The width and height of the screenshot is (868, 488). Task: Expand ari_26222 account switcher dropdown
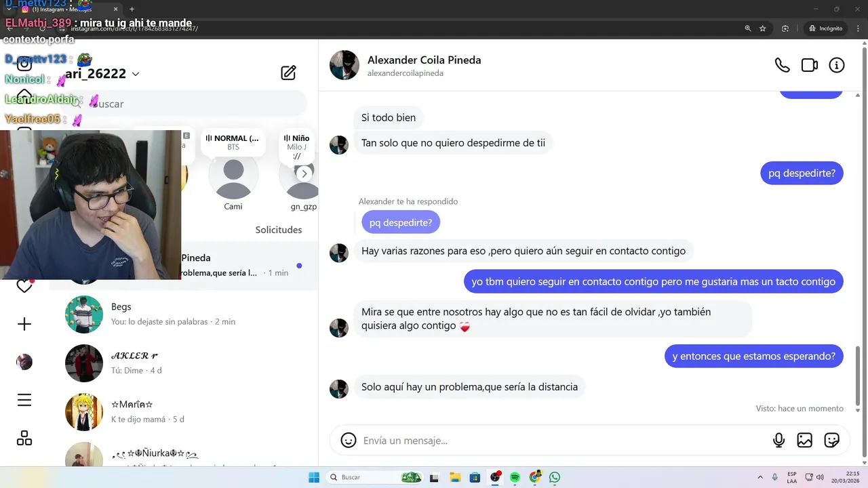tap(135, 74)
